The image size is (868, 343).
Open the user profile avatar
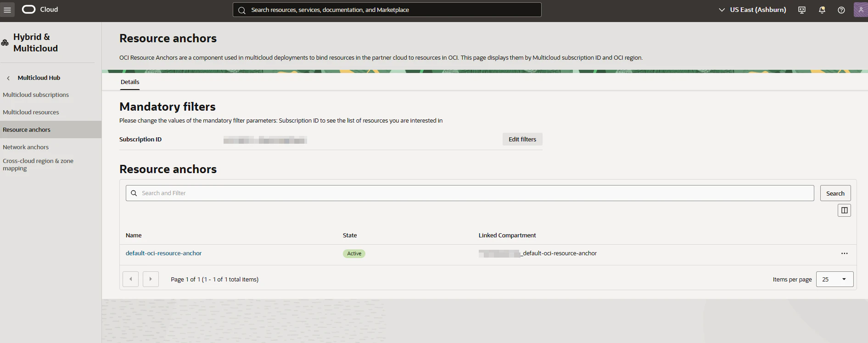click(861, 10)
